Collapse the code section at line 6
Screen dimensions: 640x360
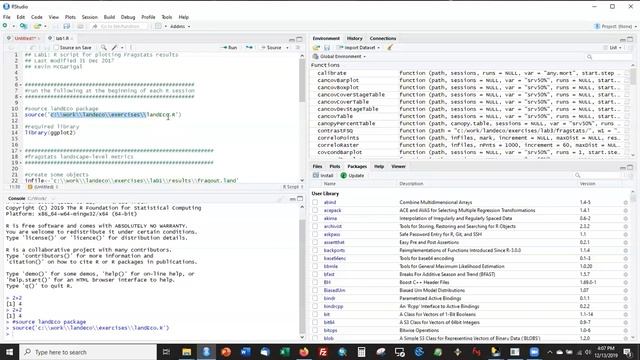21,85
